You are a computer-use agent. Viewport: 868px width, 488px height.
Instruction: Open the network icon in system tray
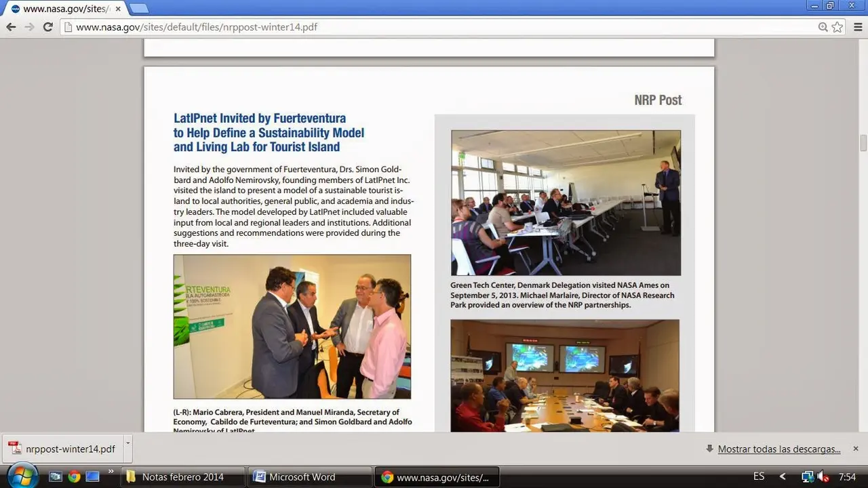pyautogui.click(x=808, y=476)
